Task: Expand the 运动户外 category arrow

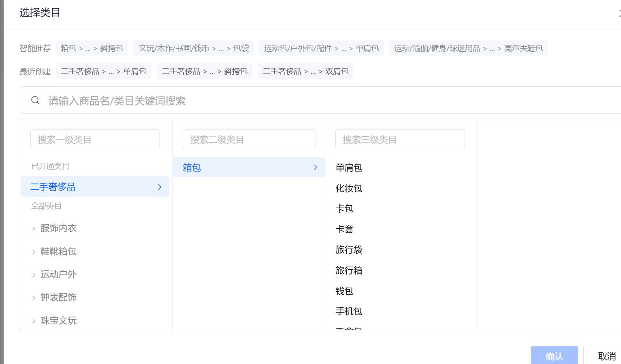Action: coord(34,275)
